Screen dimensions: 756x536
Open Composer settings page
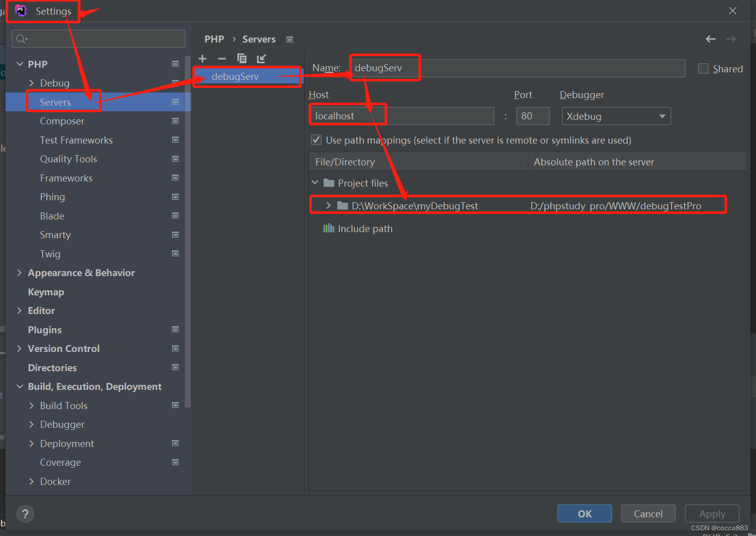tap(62, 121)
